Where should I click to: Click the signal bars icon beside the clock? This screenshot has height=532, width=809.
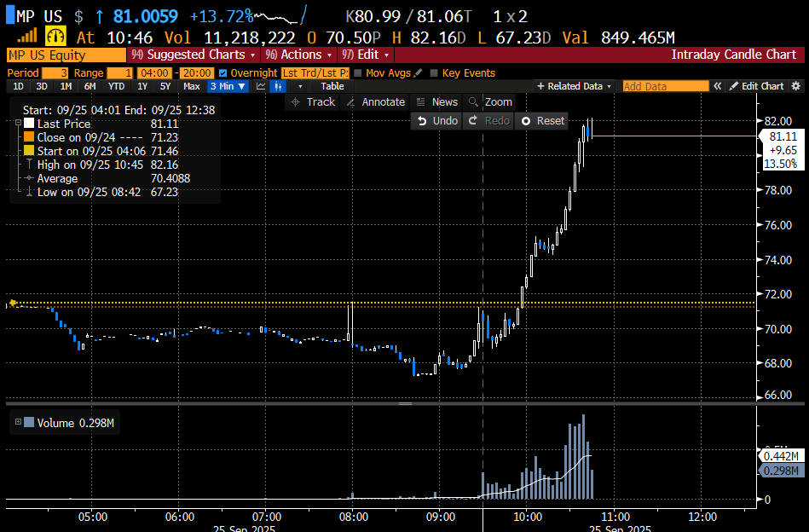click(26, 36)
